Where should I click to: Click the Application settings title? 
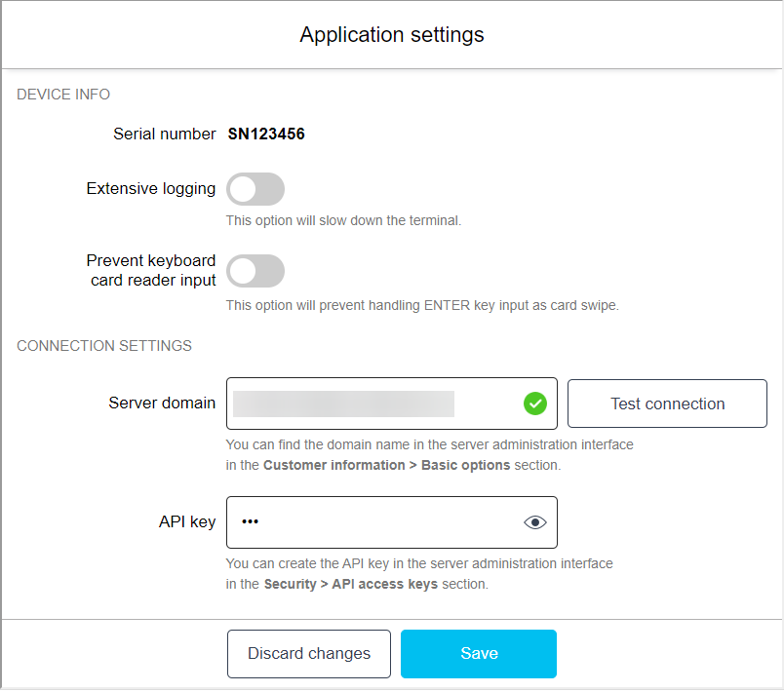(x=392, y=35)
